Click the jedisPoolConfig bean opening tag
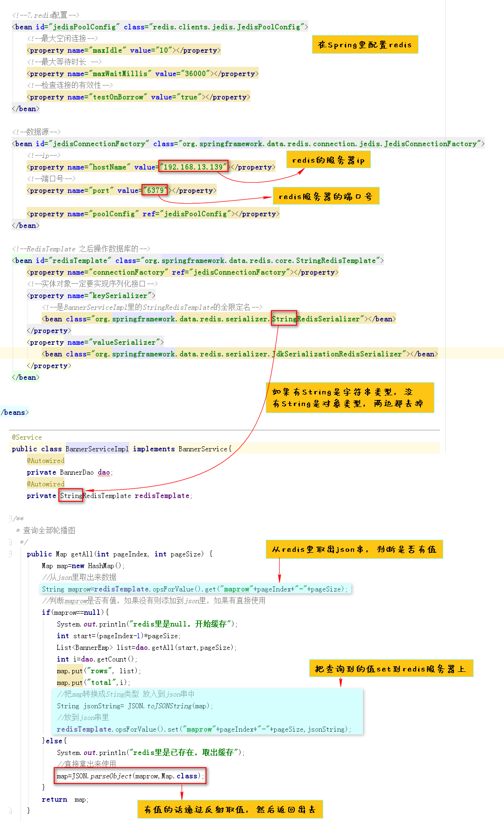 160,27
